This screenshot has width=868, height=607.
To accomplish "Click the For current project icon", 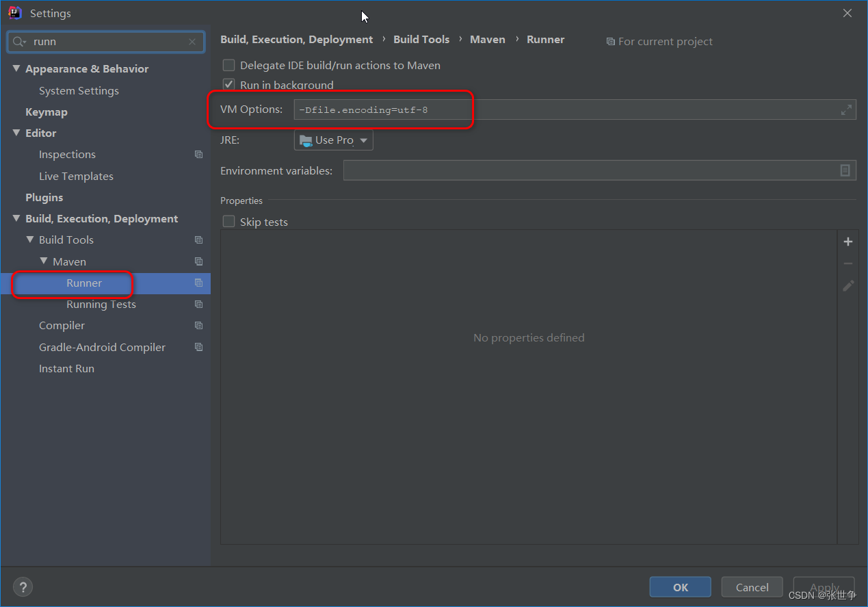I will click(610, 42).
